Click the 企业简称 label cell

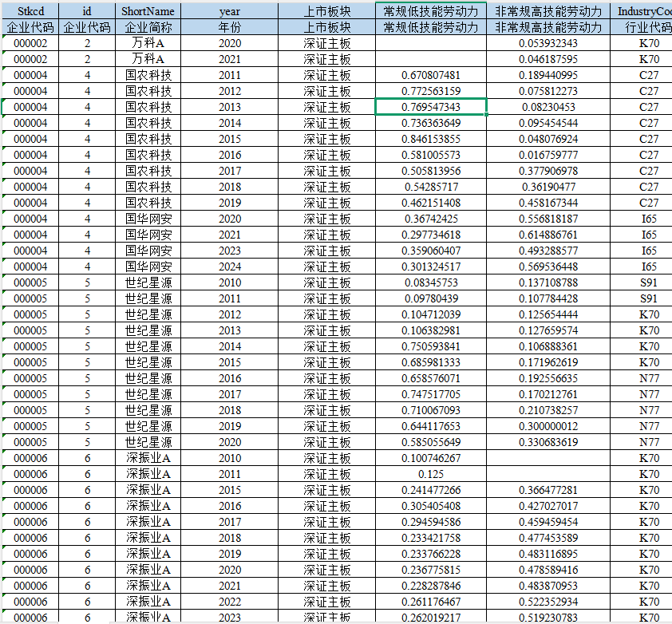pyautogui.click(x=148, y=27)
